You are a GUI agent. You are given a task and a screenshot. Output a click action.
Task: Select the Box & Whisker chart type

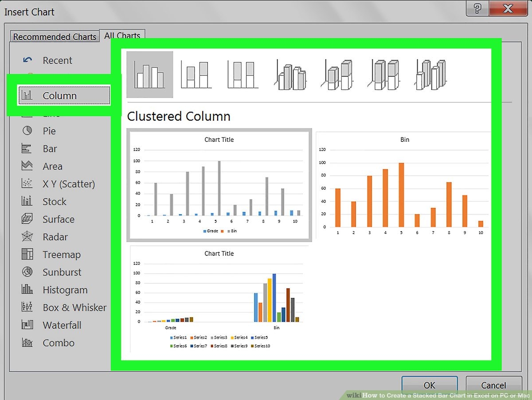[x=74, y=308]
